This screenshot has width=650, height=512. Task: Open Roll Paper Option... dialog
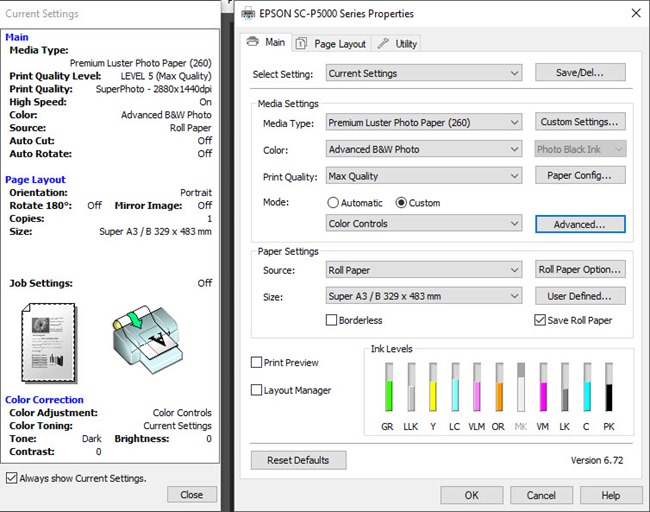tap(580, 269)
